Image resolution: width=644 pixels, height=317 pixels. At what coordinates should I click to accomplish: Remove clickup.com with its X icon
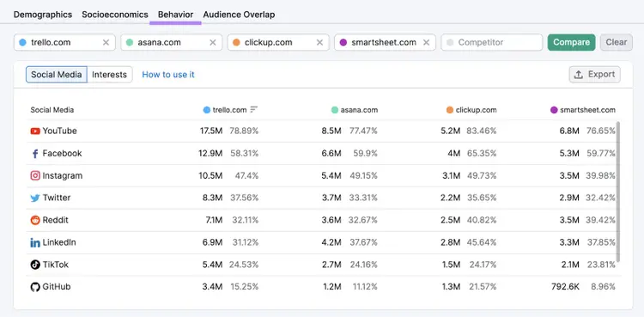tap(319, 42)
